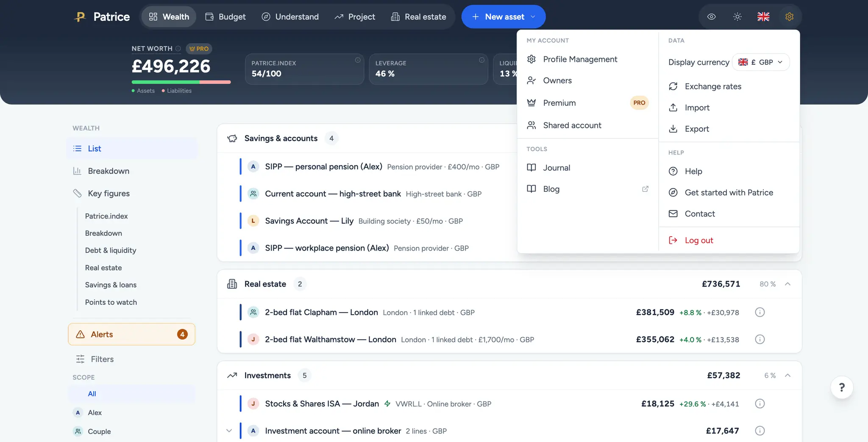Click the Savings & accounts piggy bank icon
Image resolution: width=868 pixels, height=442 pixels.
click(232, 138)
